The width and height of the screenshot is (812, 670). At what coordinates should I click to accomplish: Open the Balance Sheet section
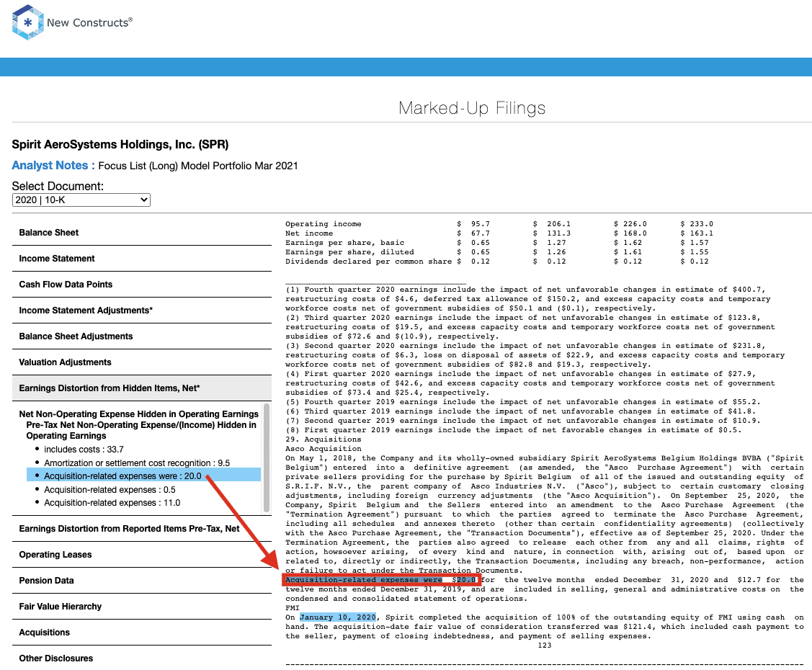point(141,233)
